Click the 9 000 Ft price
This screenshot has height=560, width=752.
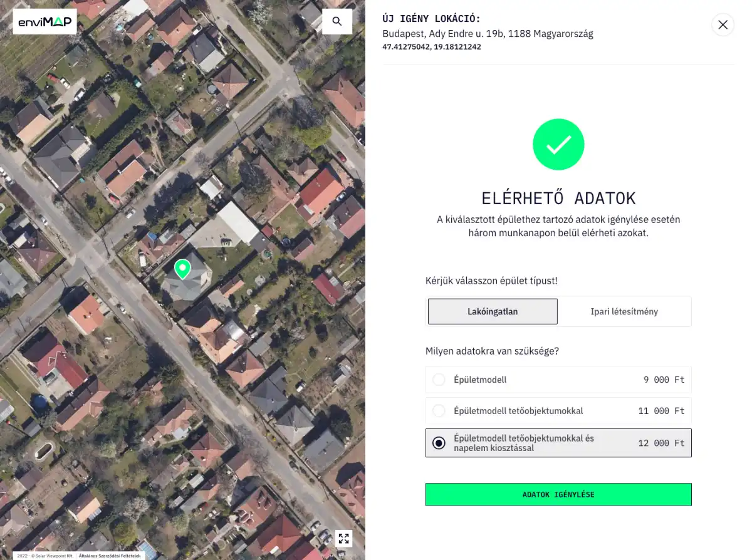pos(664,380)
